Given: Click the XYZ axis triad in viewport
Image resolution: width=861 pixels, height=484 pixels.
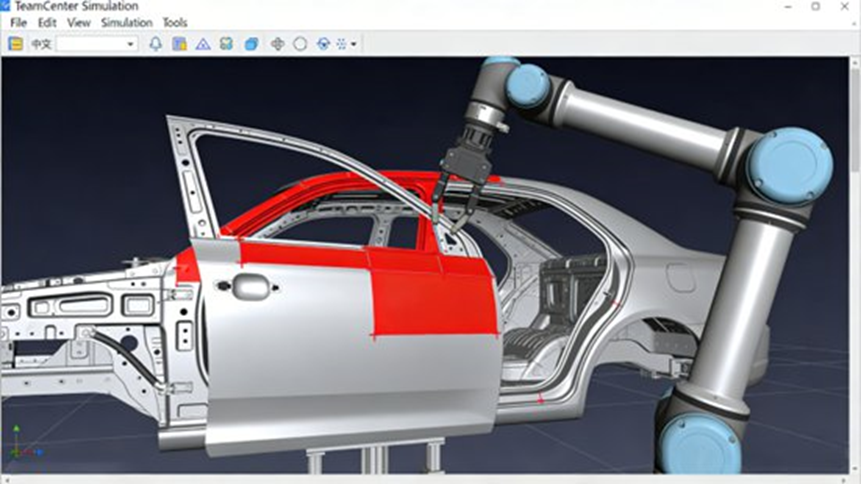Looking at the screenshot, I should pyautogui.click(x=18, y=438).
